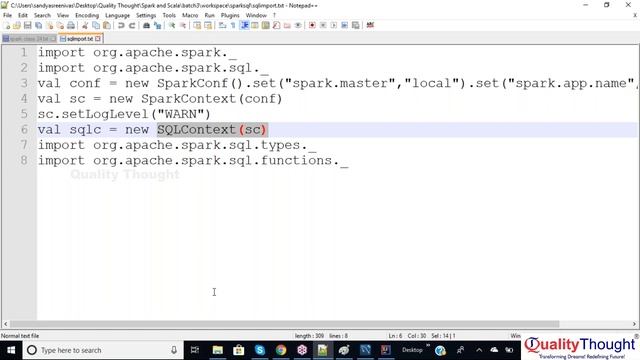
Task: Click the horizontal scrollbar right arrow
Action: (x=635, y=324)
